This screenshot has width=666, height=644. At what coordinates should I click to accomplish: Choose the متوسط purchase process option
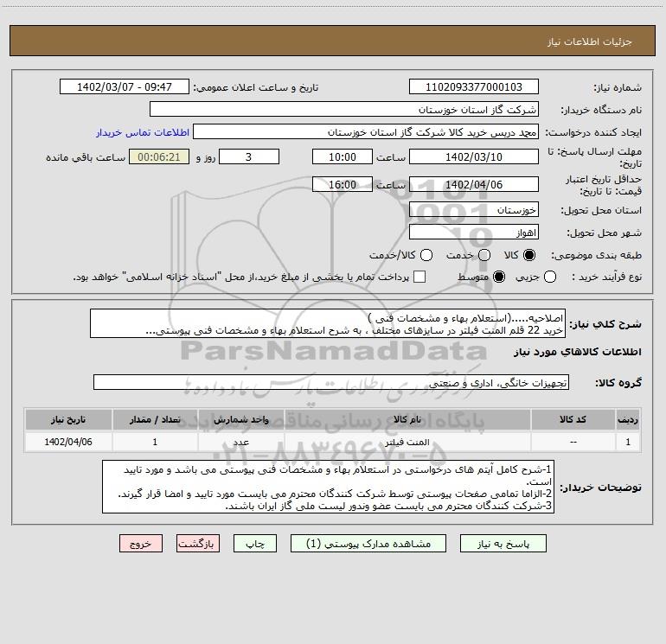[499, 277]
